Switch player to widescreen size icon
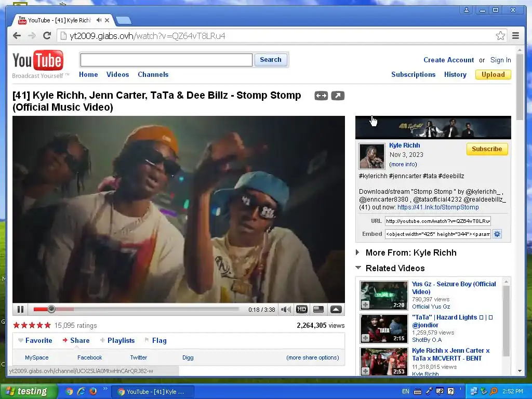Viewport: 532px width, 399px height. 318,310
